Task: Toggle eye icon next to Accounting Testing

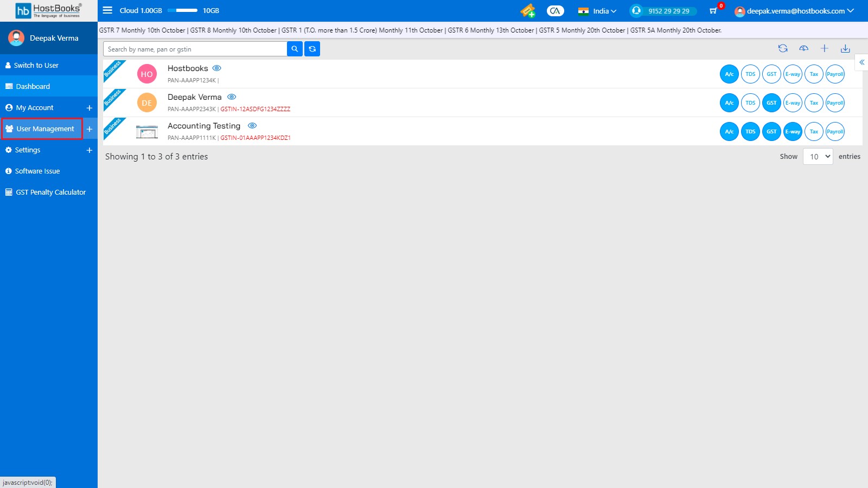Action: coord(252,126)
